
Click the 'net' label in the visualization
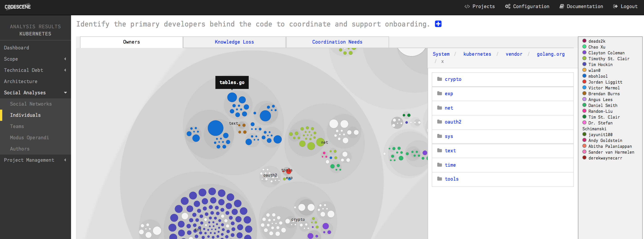click(324, 143)
